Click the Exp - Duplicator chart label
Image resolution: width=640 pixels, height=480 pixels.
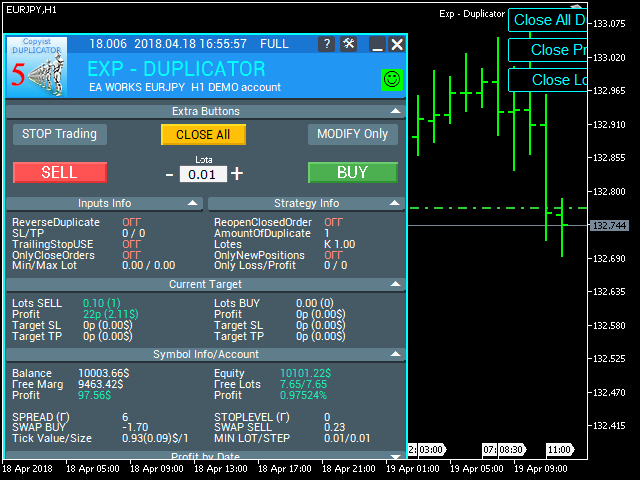[x=472, y=14]
